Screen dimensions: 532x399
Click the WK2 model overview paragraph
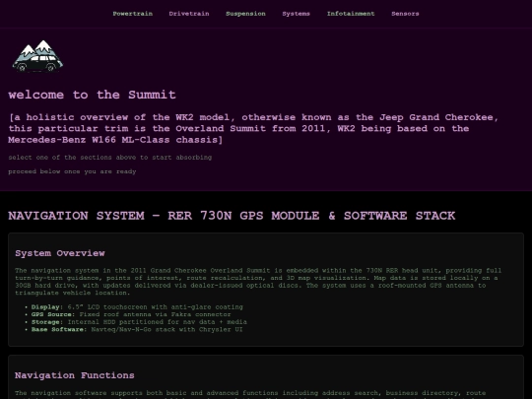click(253, 129)
